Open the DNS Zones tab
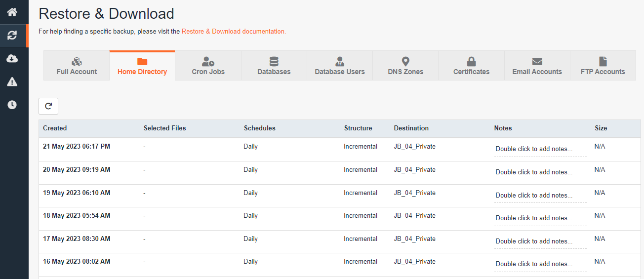644x279 pixels. point(405,66)
